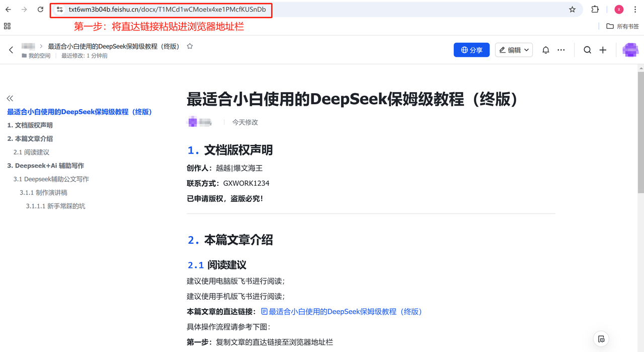Go back using browser back arrow
The height and width of the screenshot is (352, 644).
coord(8,10)
